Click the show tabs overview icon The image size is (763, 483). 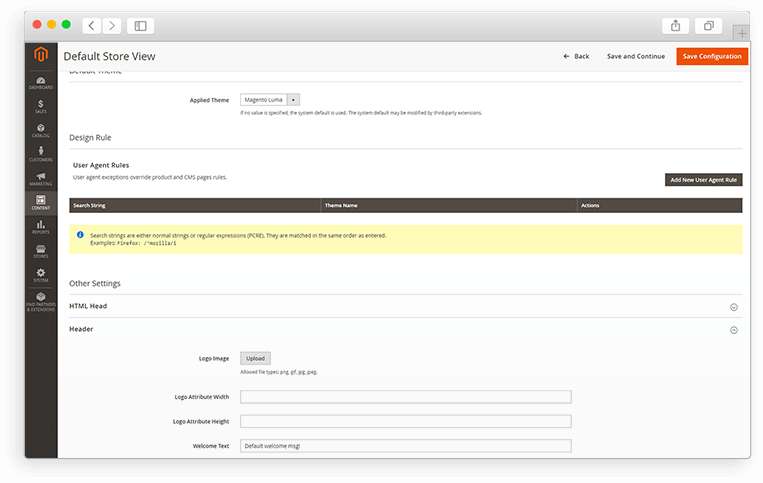[709, 26]
